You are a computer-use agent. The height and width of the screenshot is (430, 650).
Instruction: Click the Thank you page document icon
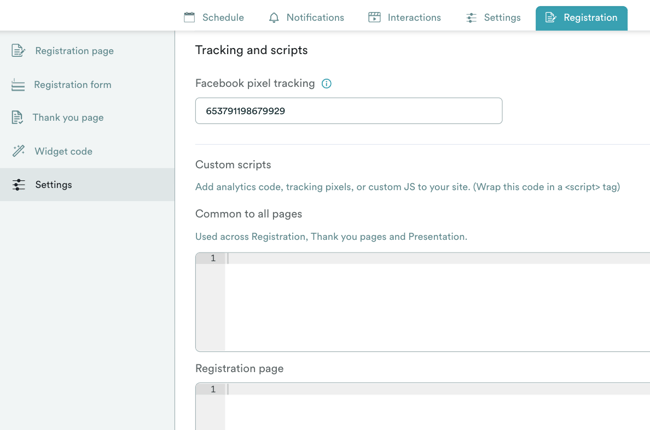click(x=17, y=117)
